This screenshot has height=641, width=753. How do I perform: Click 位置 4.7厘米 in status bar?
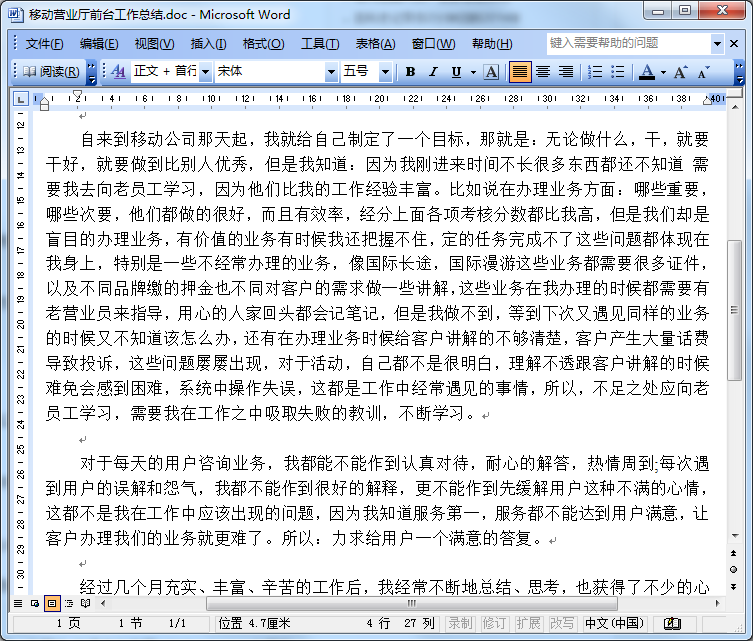click(255, 623)
